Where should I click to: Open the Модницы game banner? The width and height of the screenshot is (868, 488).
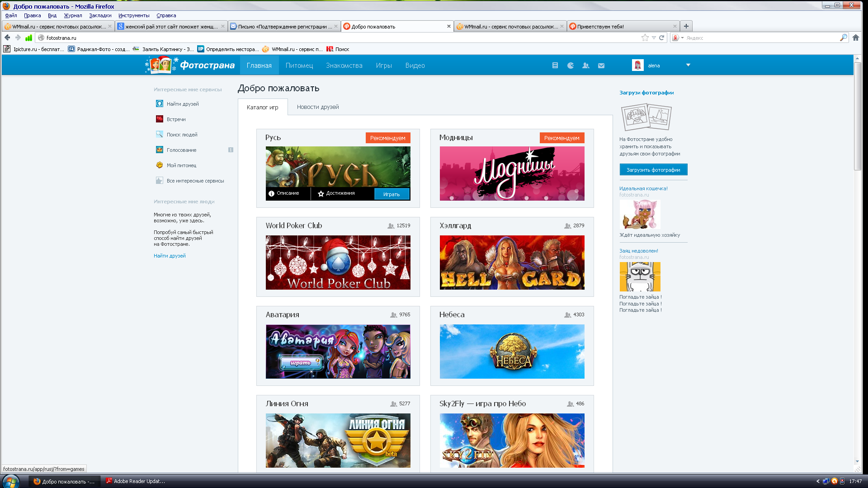pos(512,174)
